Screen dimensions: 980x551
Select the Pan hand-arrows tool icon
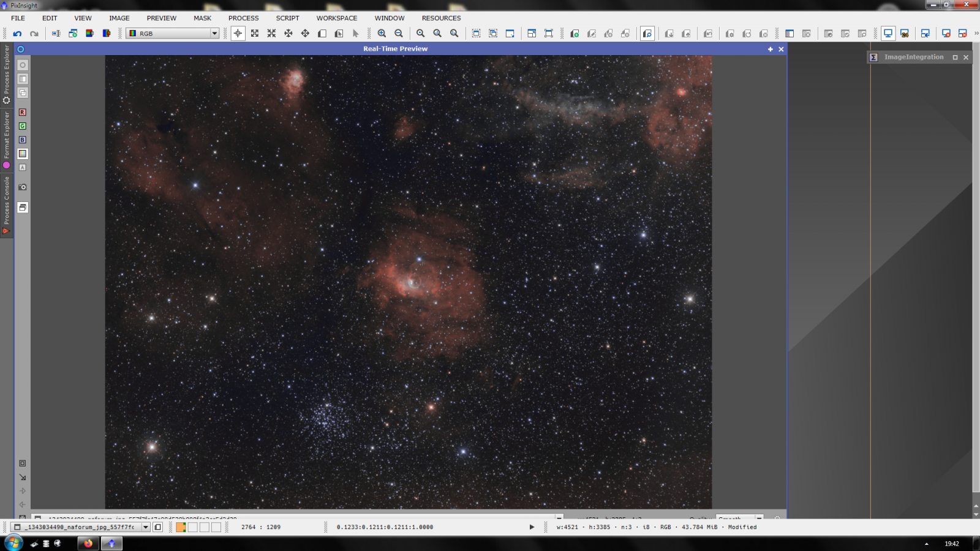tap(305, 34)
